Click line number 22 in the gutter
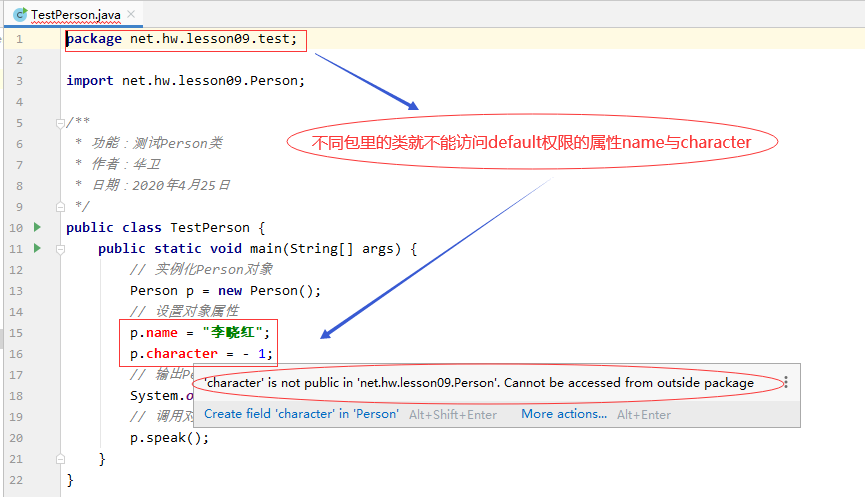The width and height of the screenshot is (865, 497). 16,480
